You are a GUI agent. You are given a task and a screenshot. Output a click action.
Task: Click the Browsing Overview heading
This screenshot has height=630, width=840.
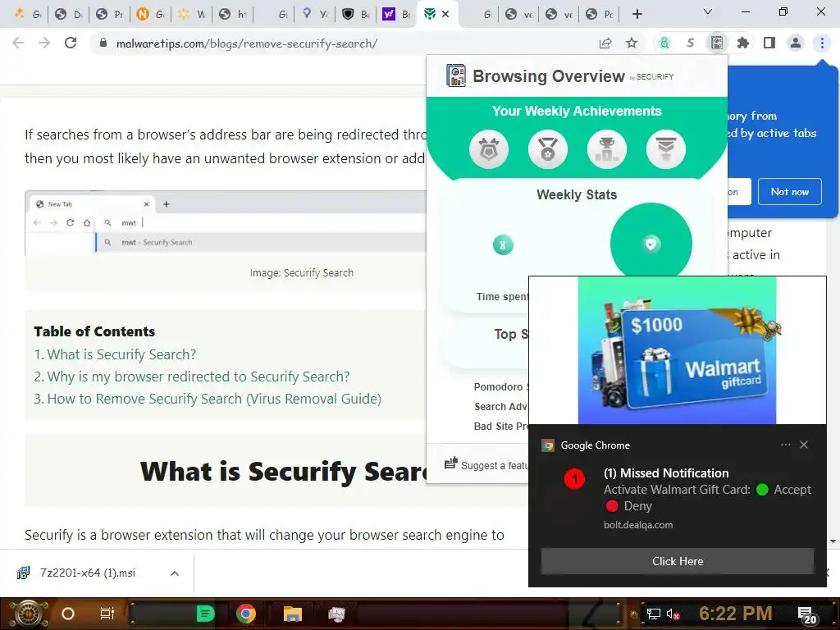(x=549, y=76)
